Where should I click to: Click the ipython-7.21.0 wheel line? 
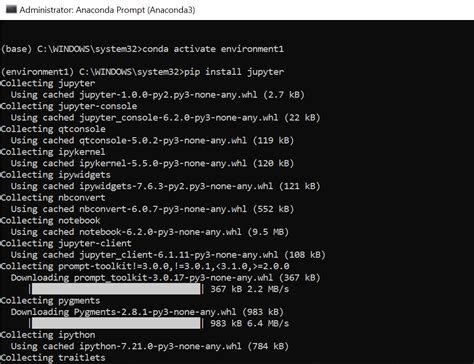[x=150, y=346]
